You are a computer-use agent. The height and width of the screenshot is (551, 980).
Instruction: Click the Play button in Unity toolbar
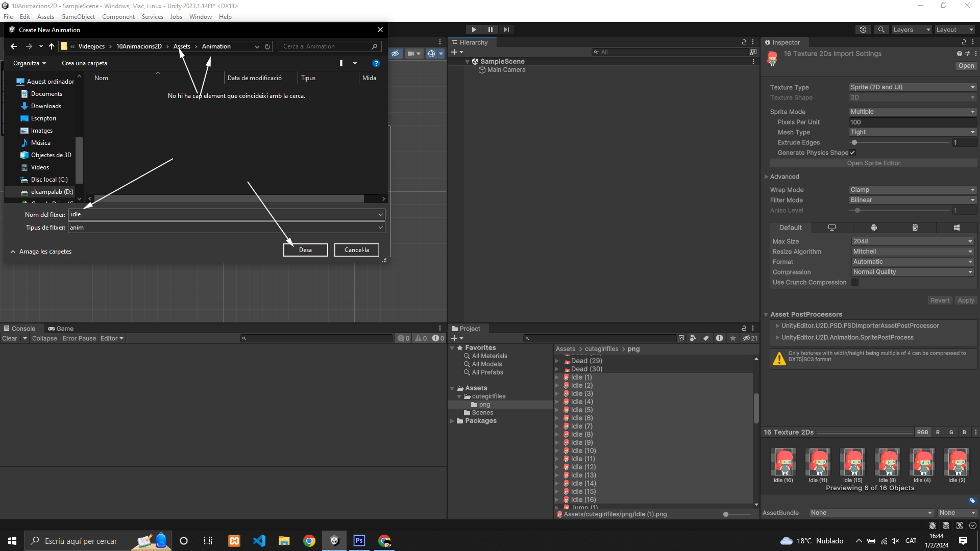pyautogui.click(x=474, y=30)
